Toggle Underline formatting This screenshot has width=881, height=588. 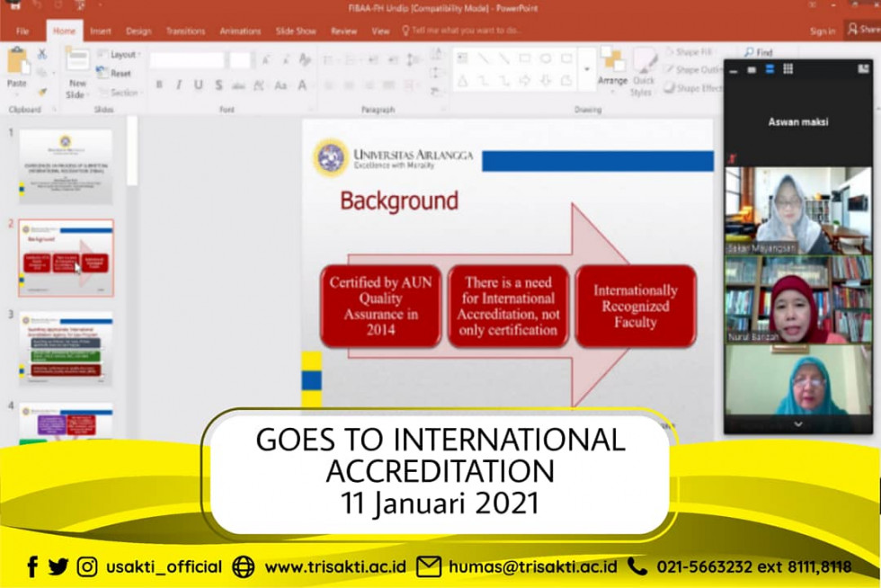[199, 85]
